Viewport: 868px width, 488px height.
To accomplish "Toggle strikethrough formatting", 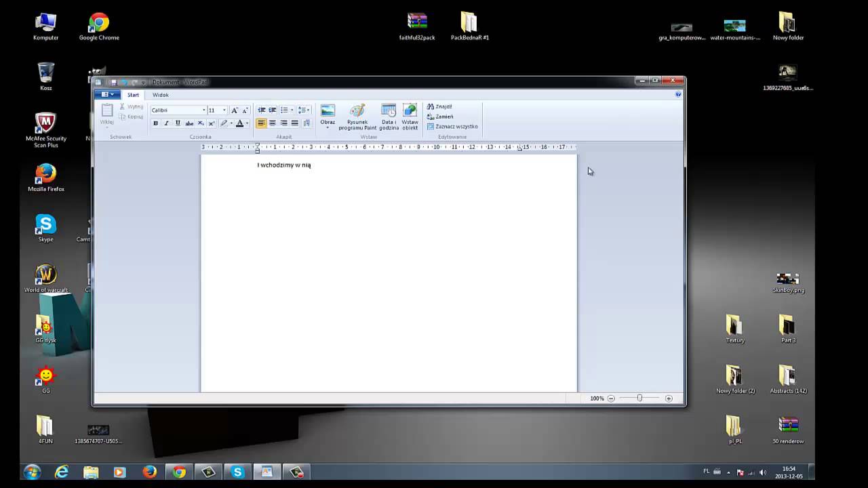I will pos(189,123).
